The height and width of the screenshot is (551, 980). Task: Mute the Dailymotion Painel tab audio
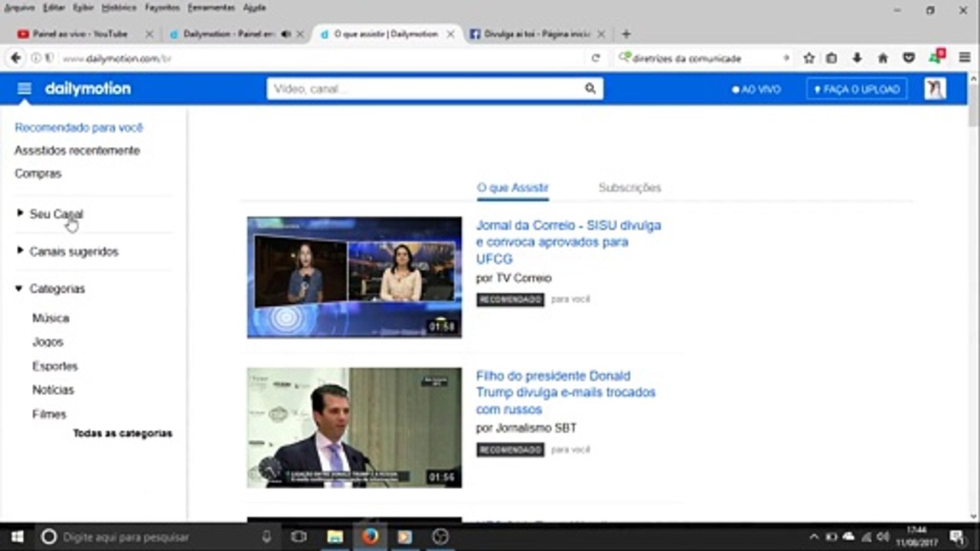pos(286,34)
